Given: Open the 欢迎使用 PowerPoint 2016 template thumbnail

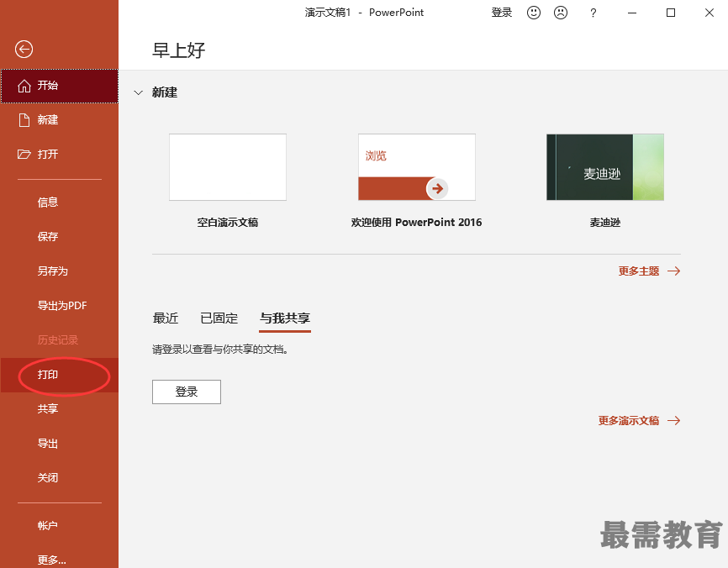Looking at the screenshot, I should [416, 167].
